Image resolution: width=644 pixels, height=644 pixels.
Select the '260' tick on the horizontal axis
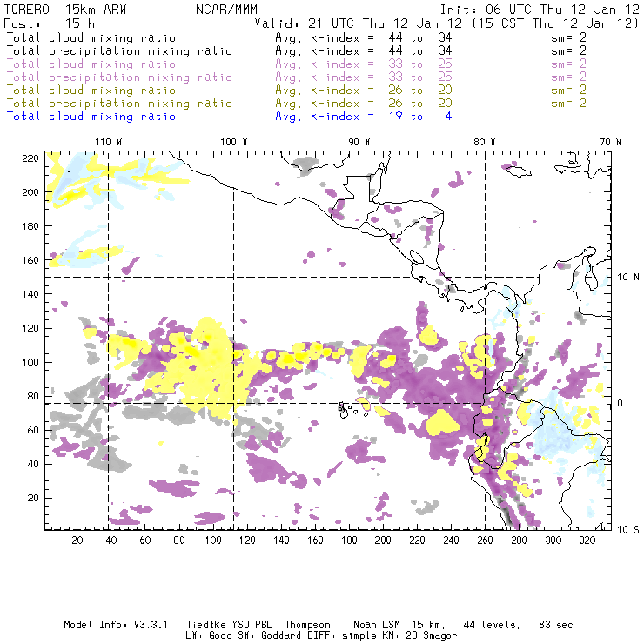tap(485, 540)
